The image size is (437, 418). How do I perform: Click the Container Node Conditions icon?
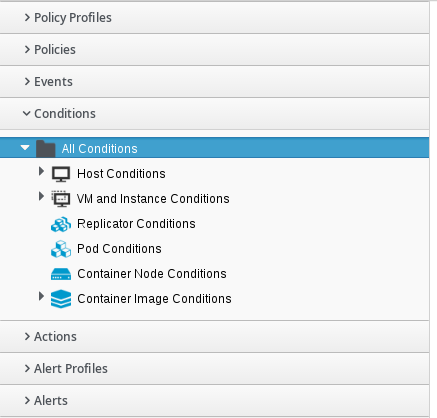click(61, 274)
